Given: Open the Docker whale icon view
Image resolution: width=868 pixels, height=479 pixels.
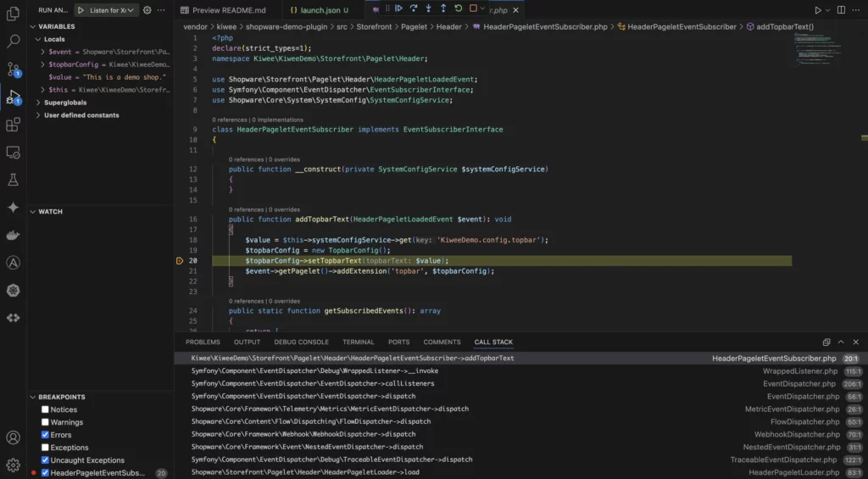Looking at the screenshot, I should click(13, 235).
